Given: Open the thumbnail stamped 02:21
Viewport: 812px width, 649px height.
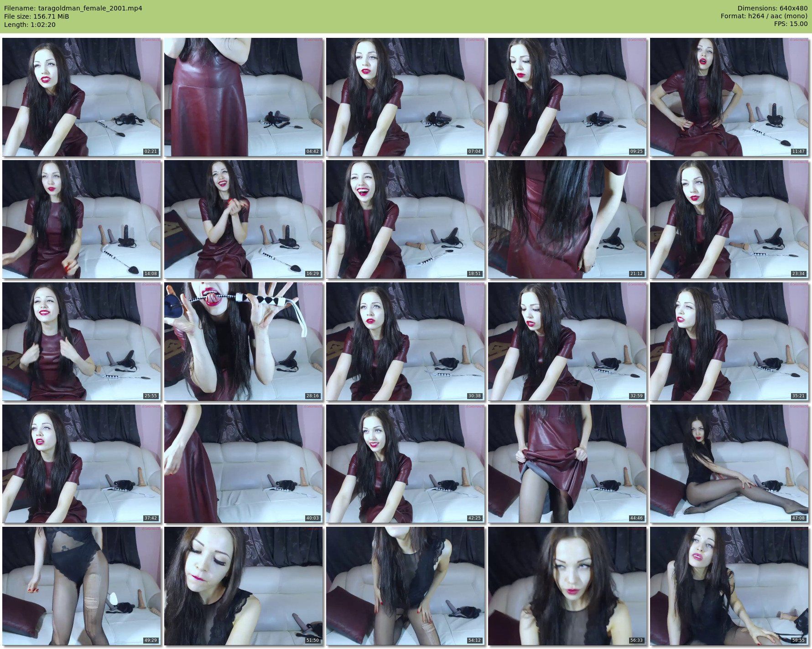Looking at the screenshot, I should click(x=82, y=97).
